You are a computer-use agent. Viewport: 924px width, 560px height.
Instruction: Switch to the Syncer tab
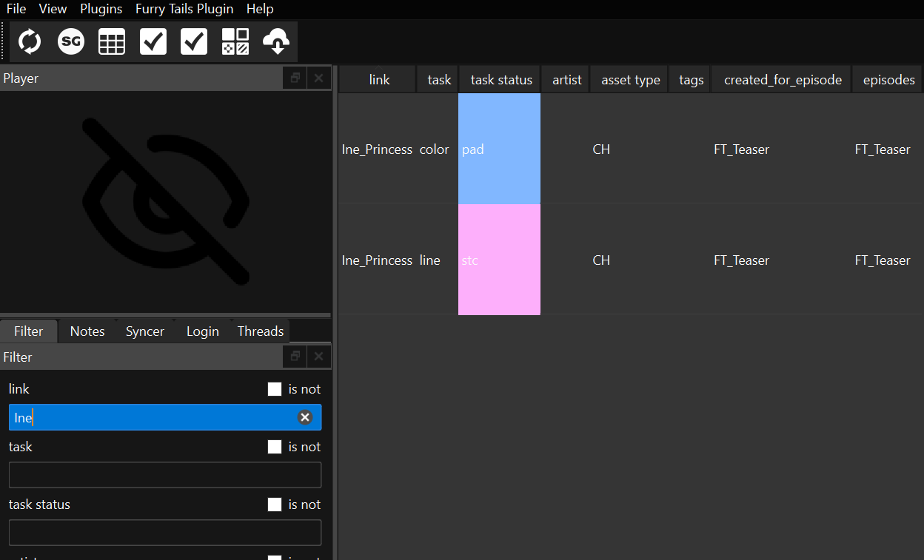[145, 331]
